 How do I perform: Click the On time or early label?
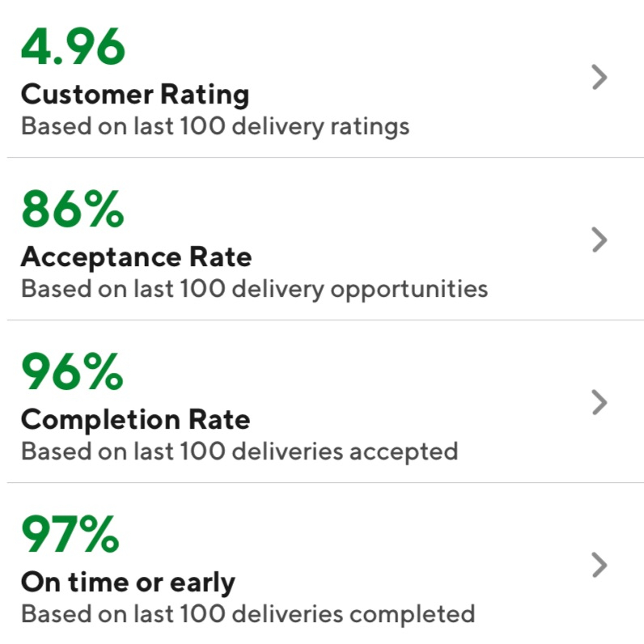click(128, 582)
